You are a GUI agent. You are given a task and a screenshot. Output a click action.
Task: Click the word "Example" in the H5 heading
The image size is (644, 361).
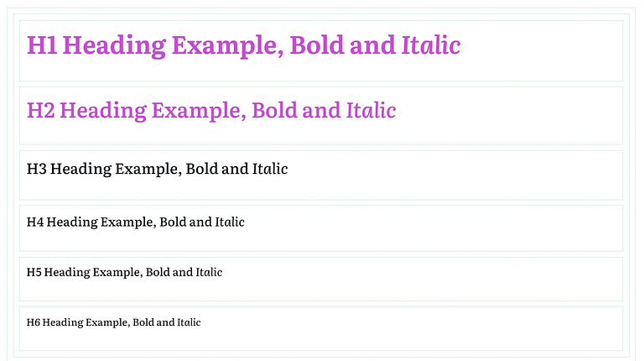[117, 272]
